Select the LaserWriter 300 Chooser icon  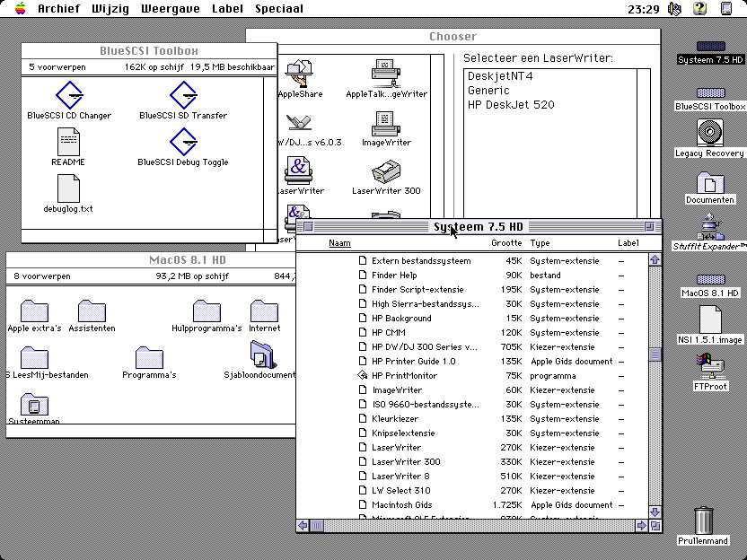pyautogui.click(x=386, y=171)
